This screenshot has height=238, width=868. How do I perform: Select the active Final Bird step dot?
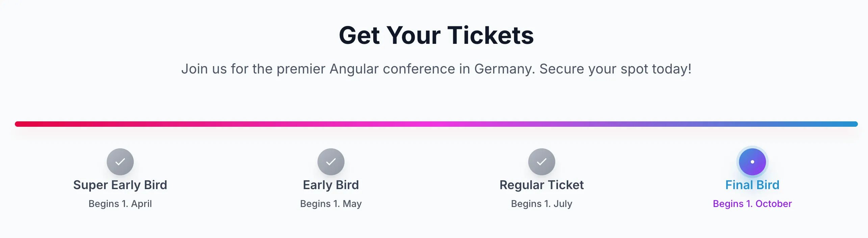(x=752, y=162)
